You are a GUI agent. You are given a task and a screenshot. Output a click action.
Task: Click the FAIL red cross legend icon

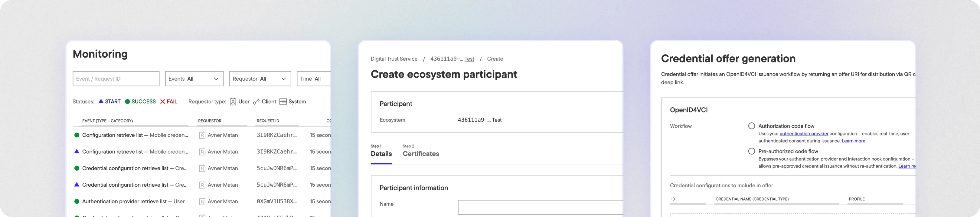(162, 102)
